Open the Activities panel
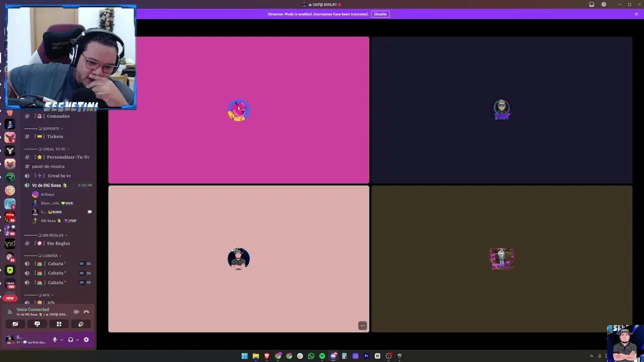644x362 pixels. point(59,324)
